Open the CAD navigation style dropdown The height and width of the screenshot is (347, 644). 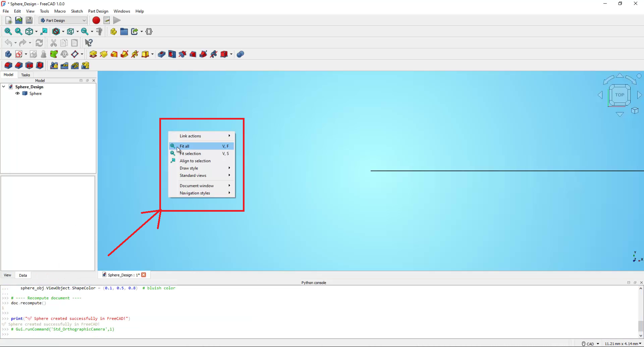click(591, 344)
